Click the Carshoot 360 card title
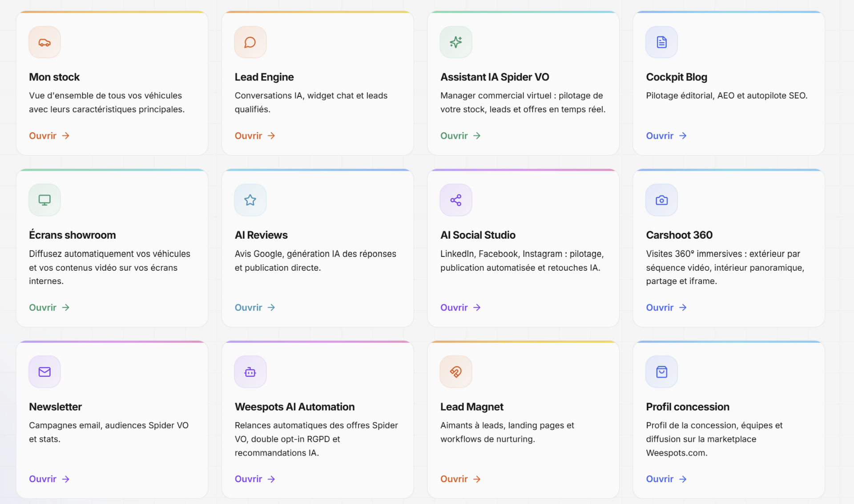This screenshot has height=504, width=854. (679, 235)
